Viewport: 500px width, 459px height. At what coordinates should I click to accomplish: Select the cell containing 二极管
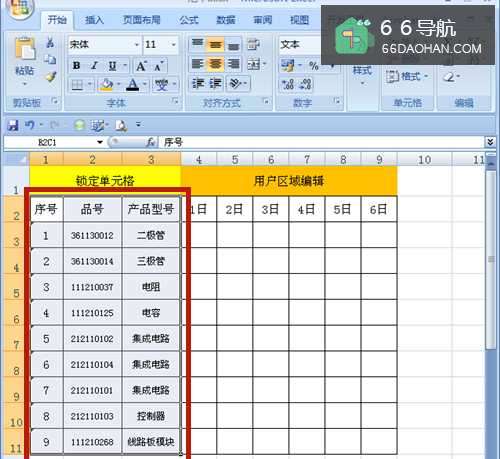point(151,235)
